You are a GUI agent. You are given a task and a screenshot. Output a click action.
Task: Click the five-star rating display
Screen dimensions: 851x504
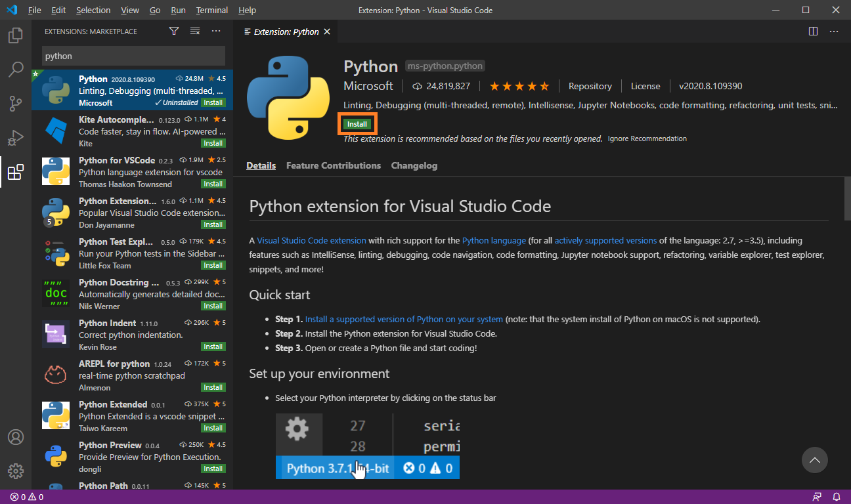coord(519,86)
